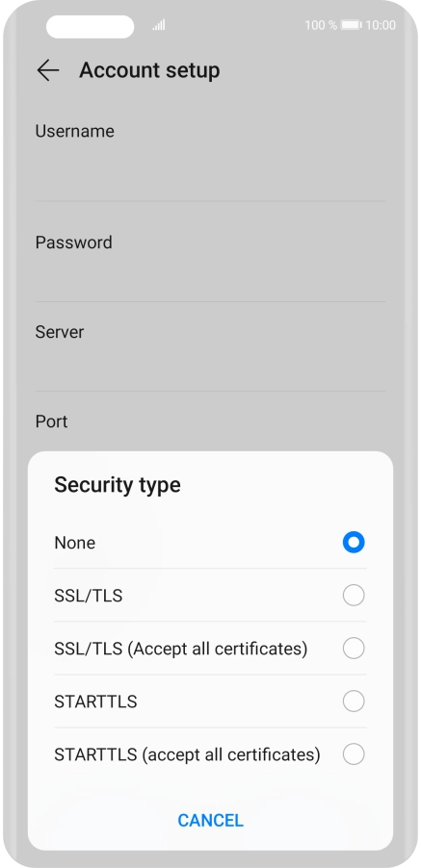Choose STARTTLS (accept all certificates) radio button
Screen dimensions: 421x868
[x=354, y=753]
